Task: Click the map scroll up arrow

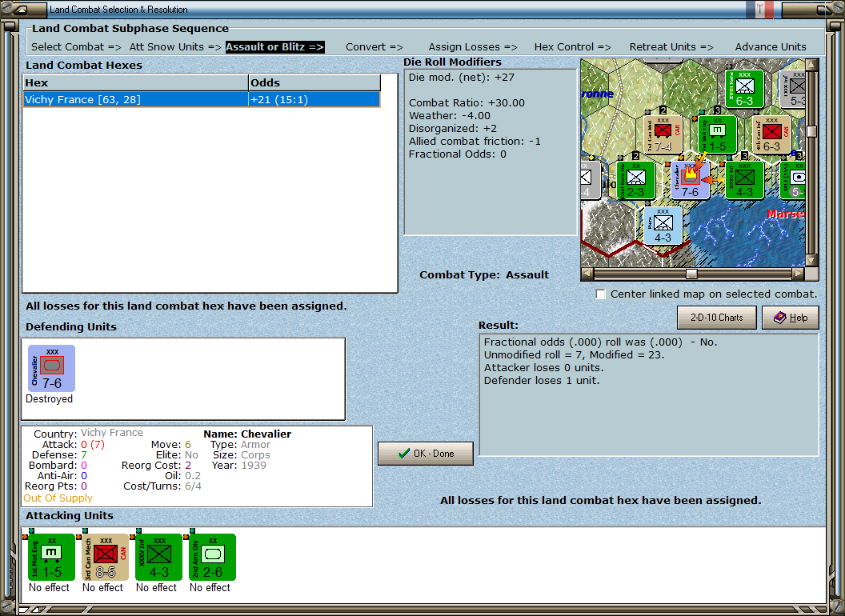Action: pos(811,64)
